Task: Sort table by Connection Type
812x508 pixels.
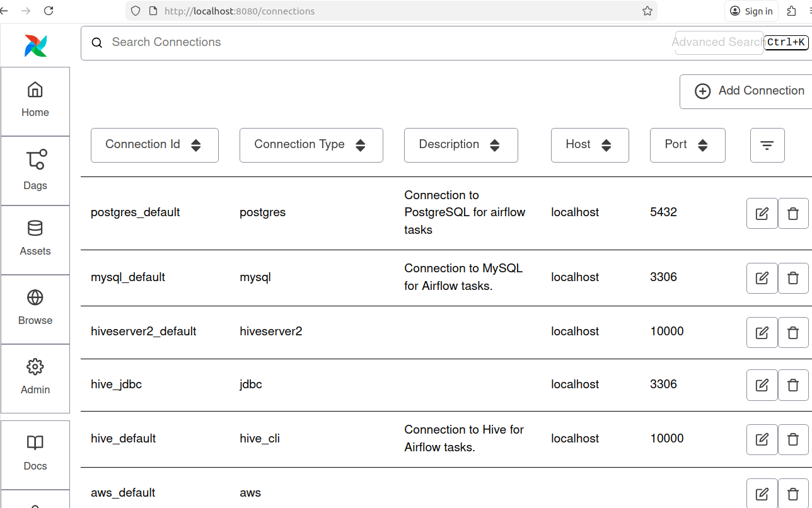Action: coord(311,145)
